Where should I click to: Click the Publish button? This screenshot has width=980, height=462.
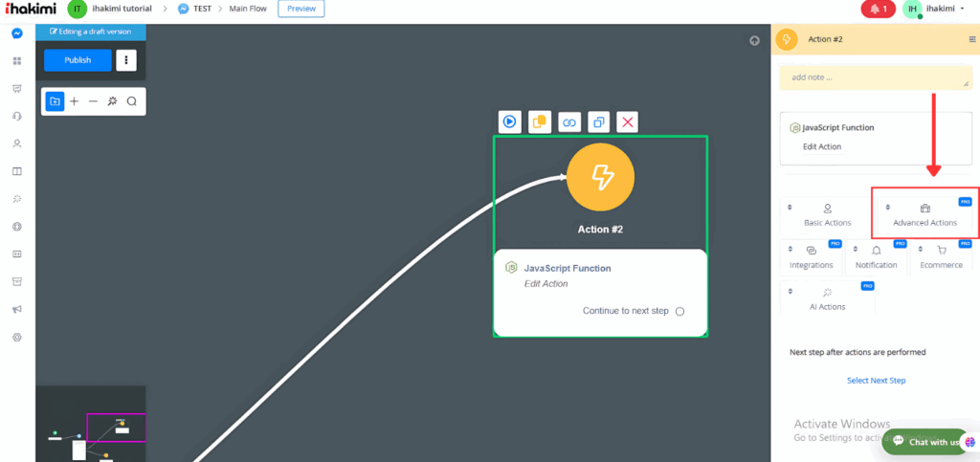78,60
